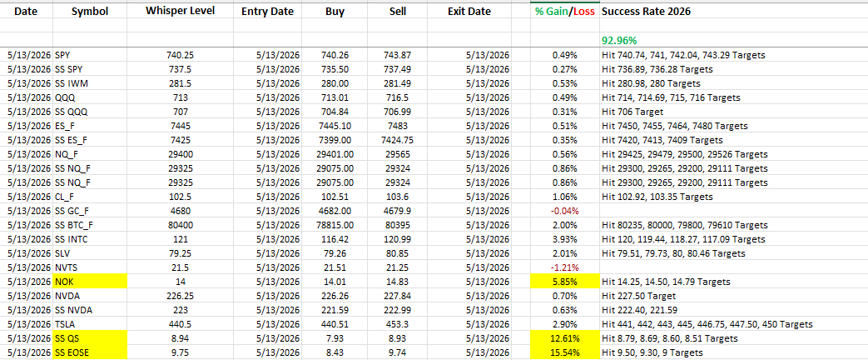Select the 'SS INTC' symbol cell
Image resolution: width=868 pixels, height=360 pixels.
pos(90,239)
